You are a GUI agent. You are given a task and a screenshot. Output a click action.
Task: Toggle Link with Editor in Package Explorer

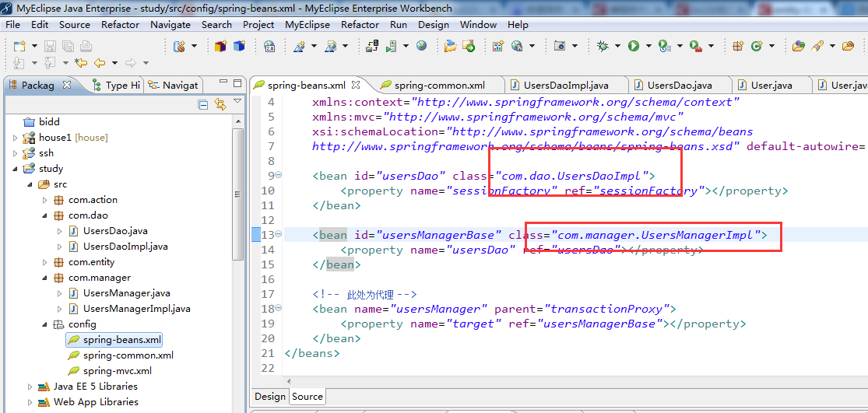(x=220, y=104)
